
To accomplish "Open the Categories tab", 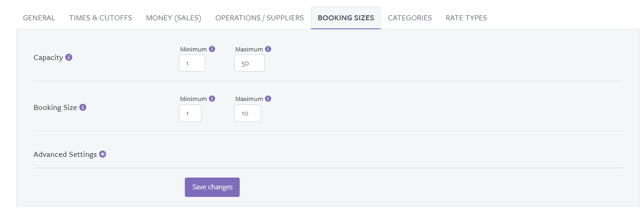I will (x=410, y=18).
